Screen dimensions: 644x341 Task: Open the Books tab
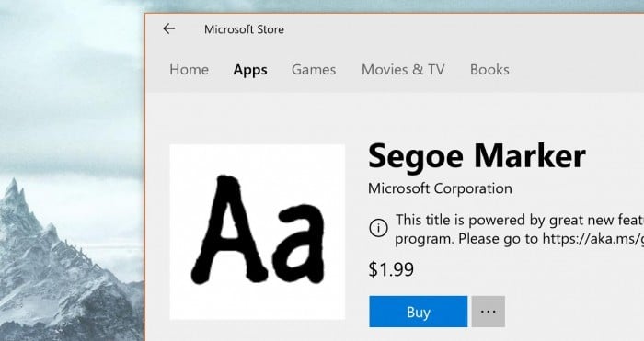click(x=489, y=69)
